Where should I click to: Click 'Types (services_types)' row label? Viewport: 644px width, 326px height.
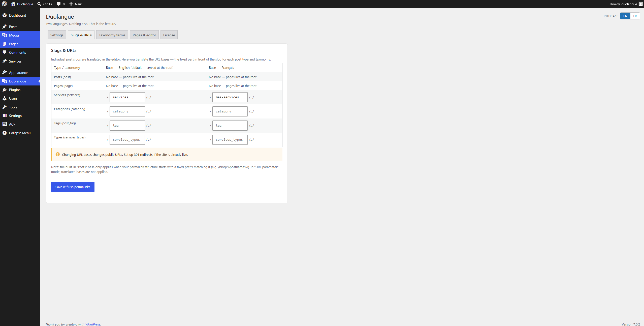tap(70, 137)
